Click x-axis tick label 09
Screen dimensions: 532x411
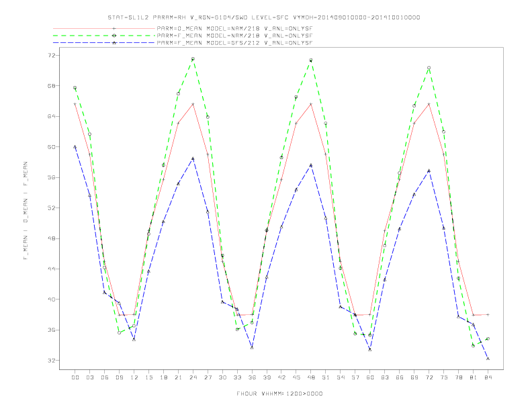[119, 377]
